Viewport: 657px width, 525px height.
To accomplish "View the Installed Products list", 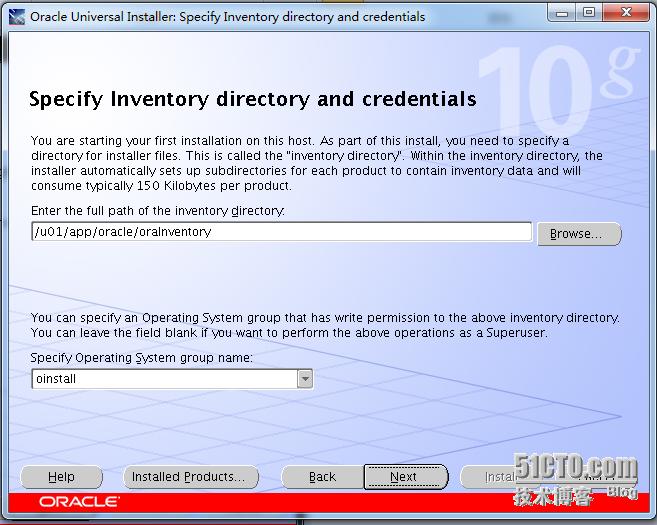I will [x=191, y=477].
